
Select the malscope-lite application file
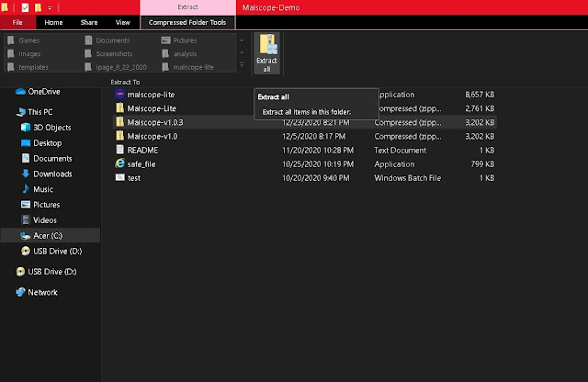(151, 95)
